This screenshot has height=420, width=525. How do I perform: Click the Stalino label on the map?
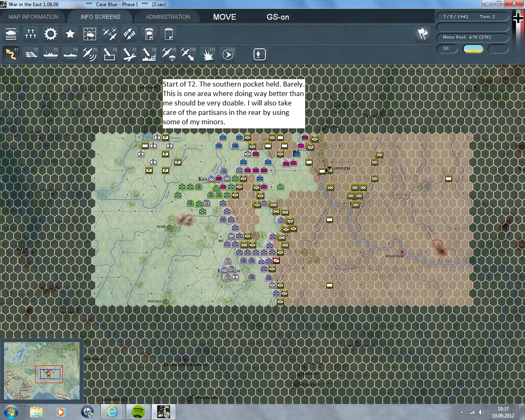[308, 385]
